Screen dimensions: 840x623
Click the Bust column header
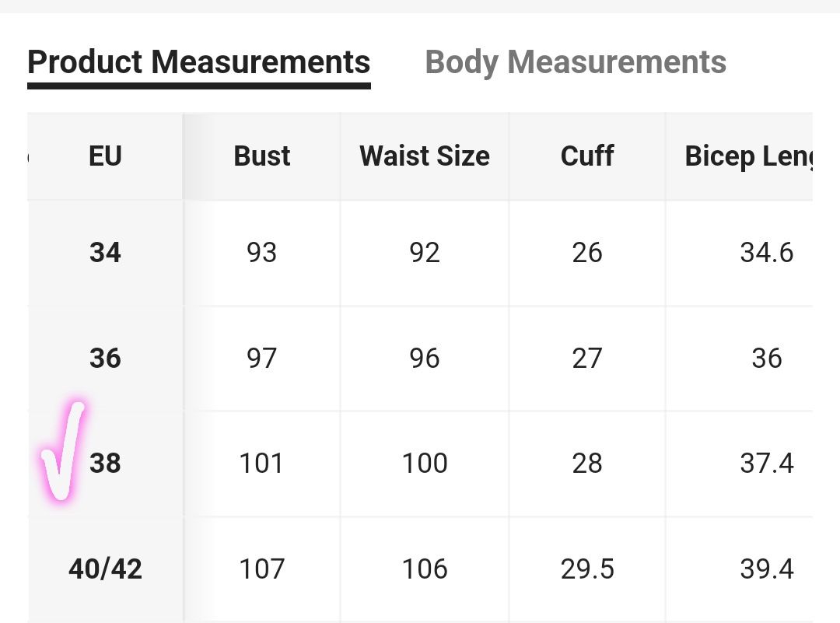(262, 156)
